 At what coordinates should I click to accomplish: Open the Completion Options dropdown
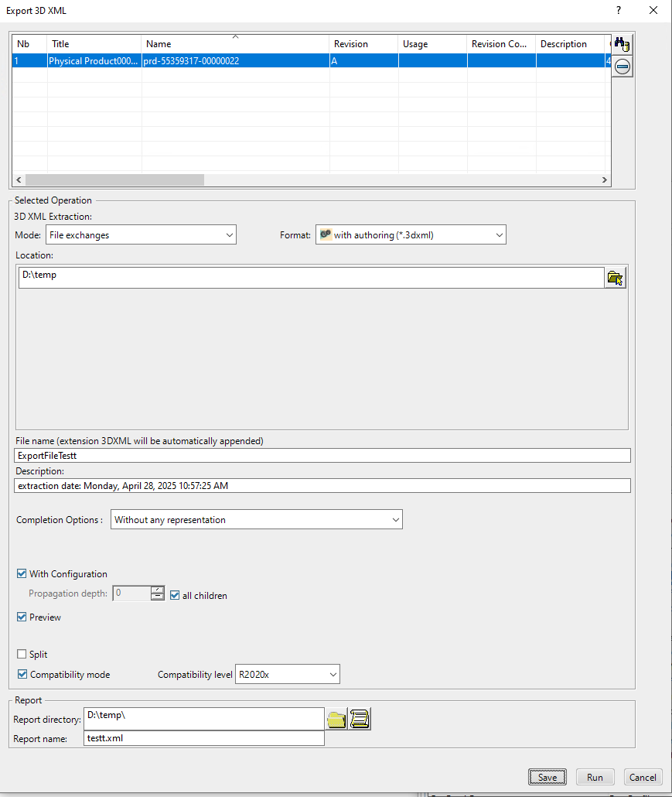(x=394, y=519)
